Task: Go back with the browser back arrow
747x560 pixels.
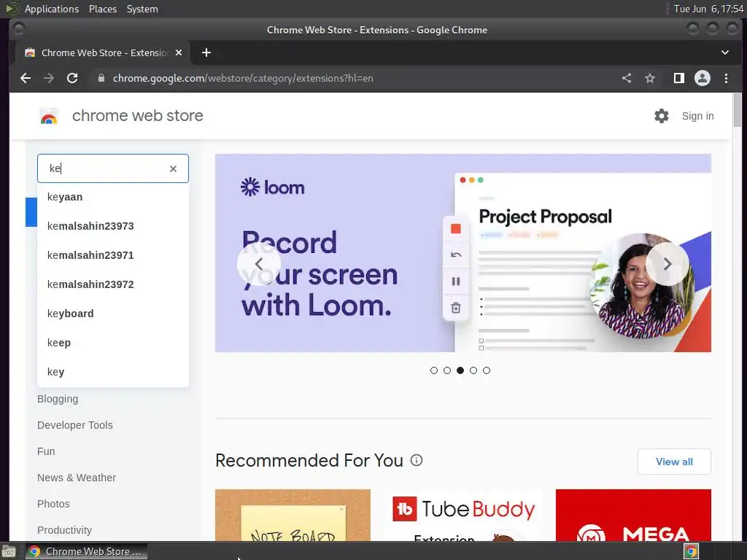Action: (26, 78)
